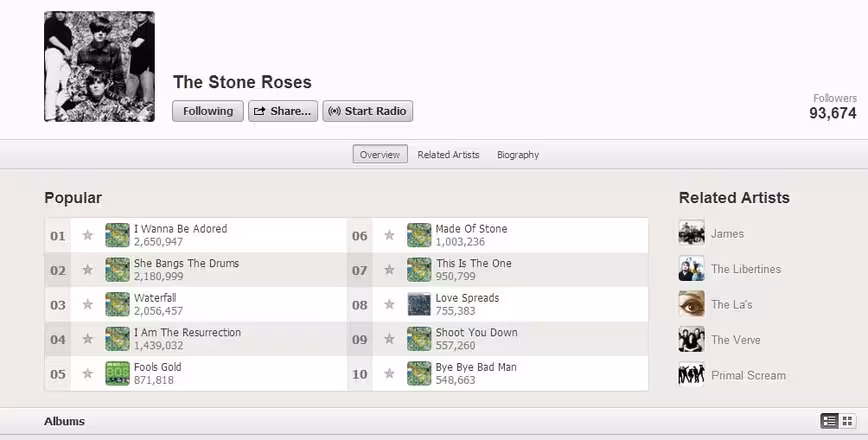Click the Albums section header
Image resolution: width=868 pixels, height=440 pixels.
coord(64,421)
